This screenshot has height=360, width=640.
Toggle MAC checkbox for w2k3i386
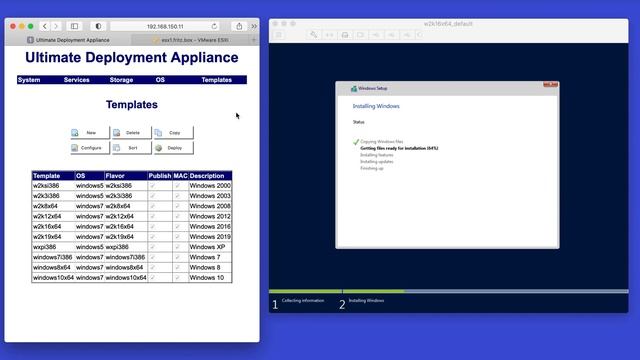click(x=178, y=196)
